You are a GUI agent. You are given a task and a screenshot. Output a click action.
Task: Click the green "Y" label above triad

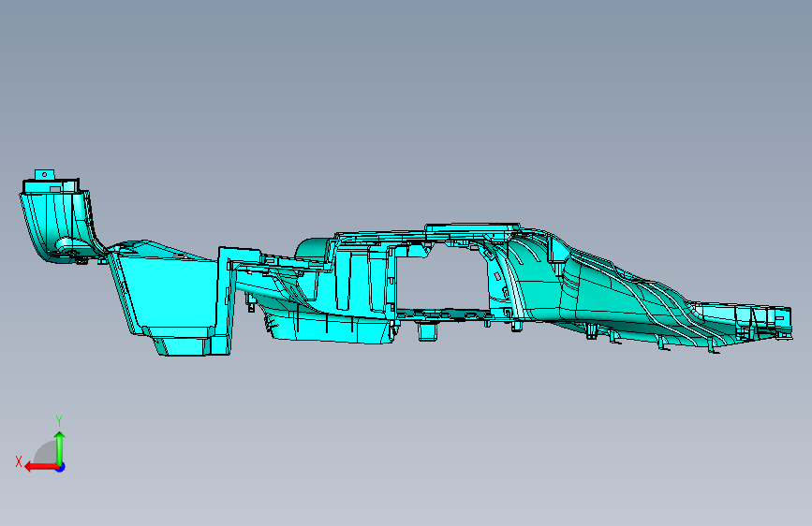[x=59, y=421]
